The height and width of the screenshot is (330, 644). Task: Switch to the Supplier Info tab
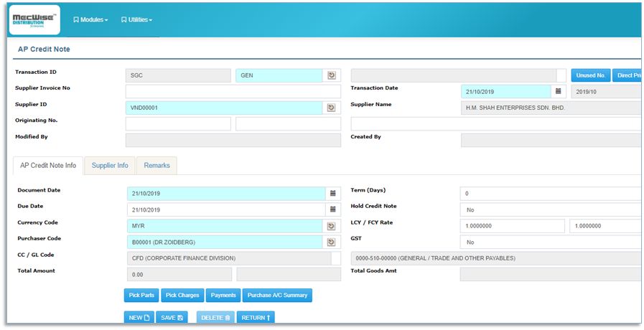(x=110, y=166)
